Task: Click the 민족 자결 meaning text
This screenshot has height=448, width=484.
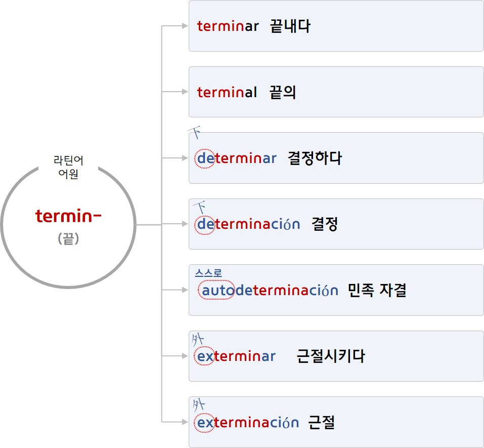Action: point(377,290)
